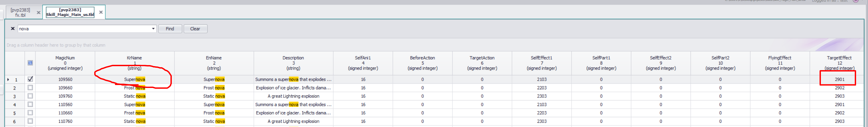Select EnName cell Supernova in row 4

(x=214, y=105)
